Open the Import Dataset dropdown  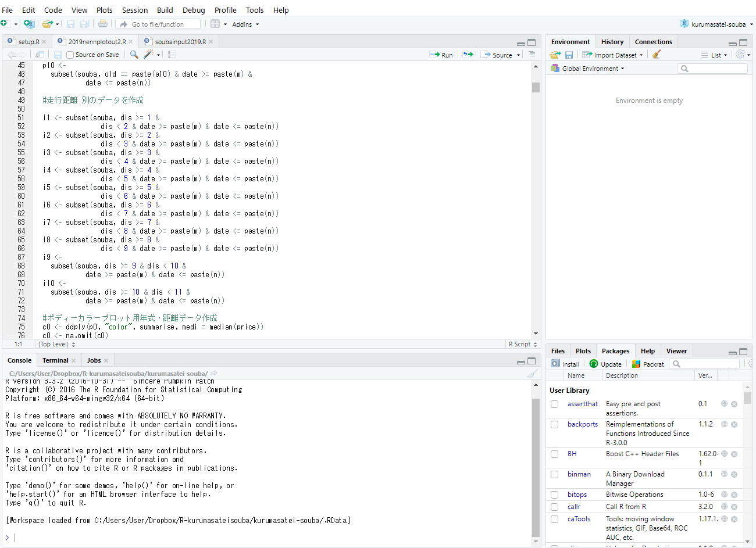click(x=613, y=55)
